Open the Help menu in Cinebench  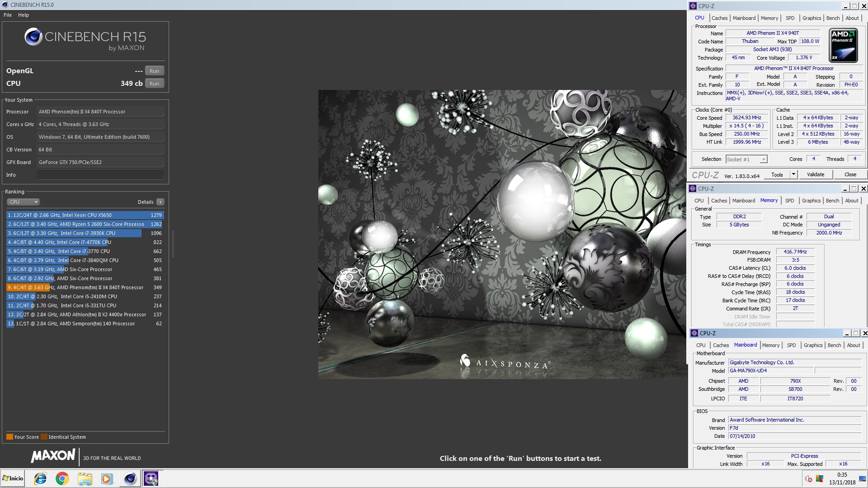tap(24, 15)
